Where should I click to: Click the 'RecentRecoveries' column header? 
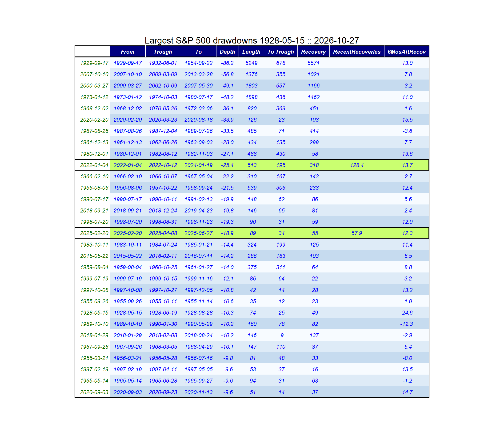[x=357, y=52]
